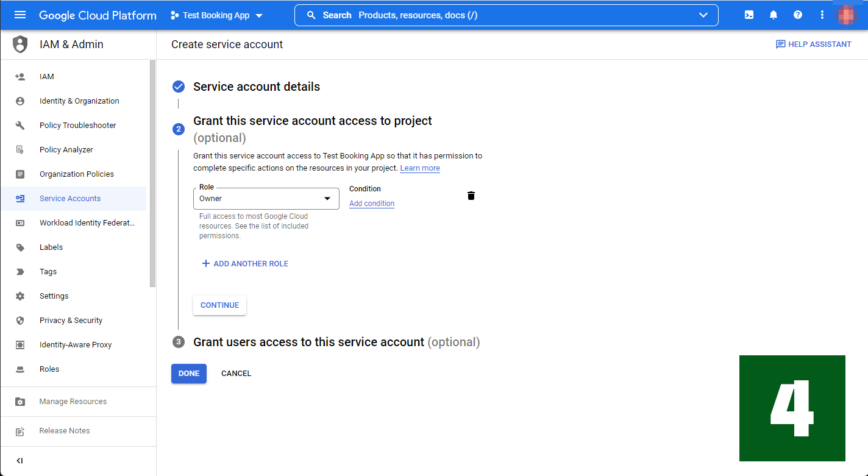Click the IAM & Admin shield icon
This screenshot has width=868, height=476.
coord(20,44)
